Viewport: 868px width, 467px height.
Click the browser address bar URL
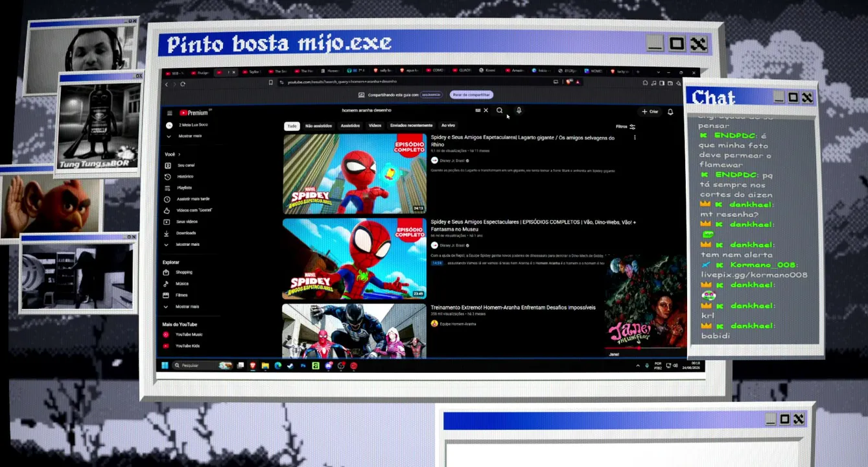pyautogui.click(x=341, y=82)
